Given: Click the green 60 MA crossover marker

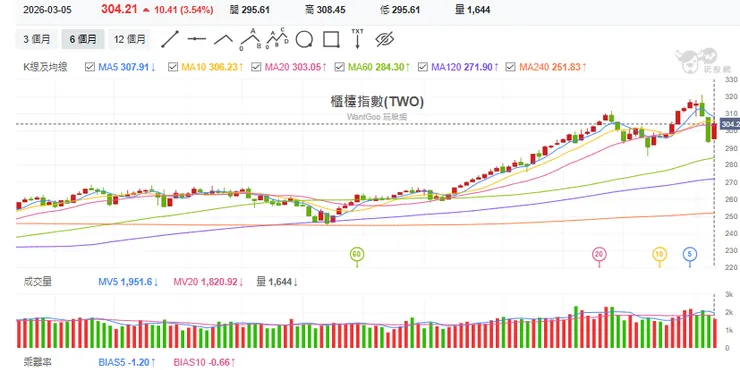Looking at the screenshot, I should [357, 255].
